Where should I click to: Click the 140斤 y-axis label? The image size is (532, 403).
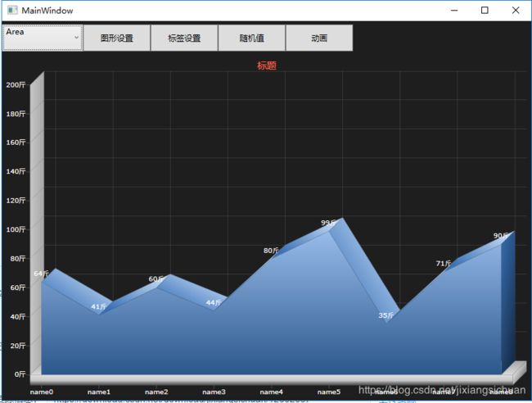point(16,171)
